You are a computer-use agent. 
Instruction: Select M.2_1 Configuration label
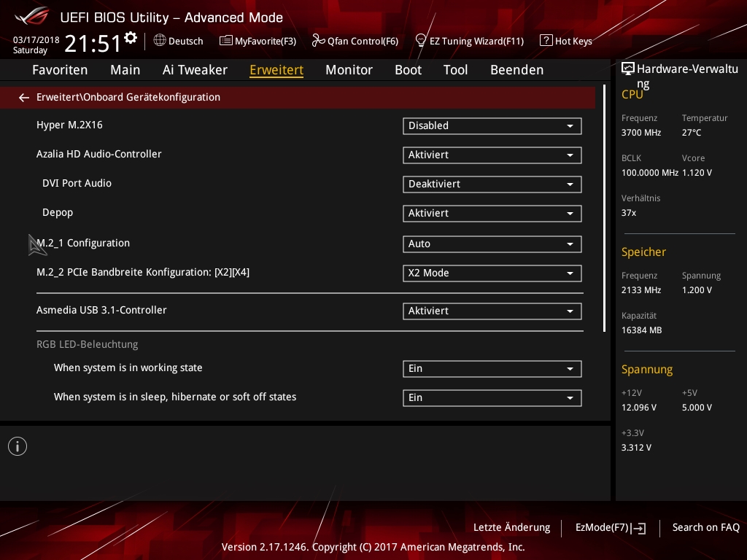point(83,243)
